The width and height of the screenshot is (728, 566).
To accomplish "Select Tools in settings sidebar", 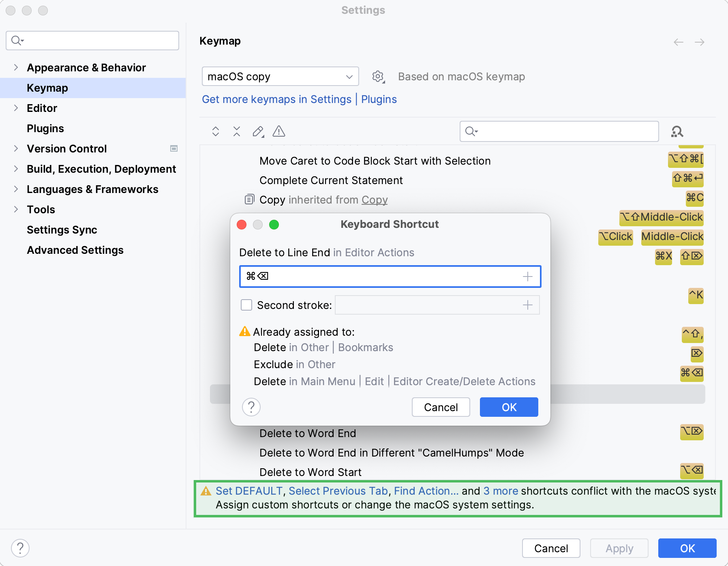I will pos(41,210).
